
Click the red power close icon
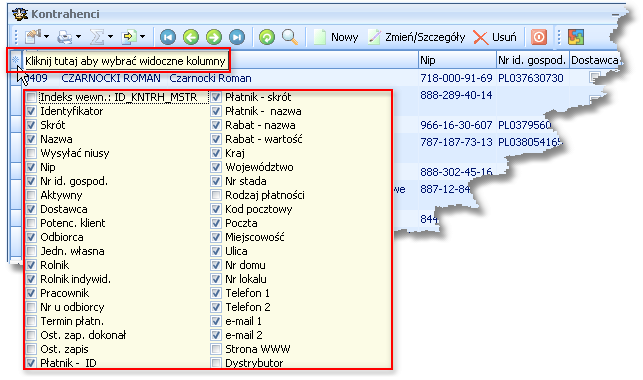click(539, 37)
